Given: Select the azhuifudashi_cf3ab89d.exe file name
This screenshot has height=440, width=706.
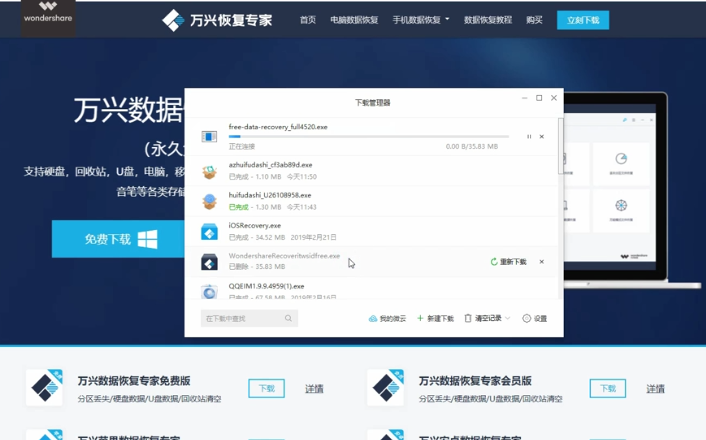Looking at the screenshot, I should pos(270,165).
